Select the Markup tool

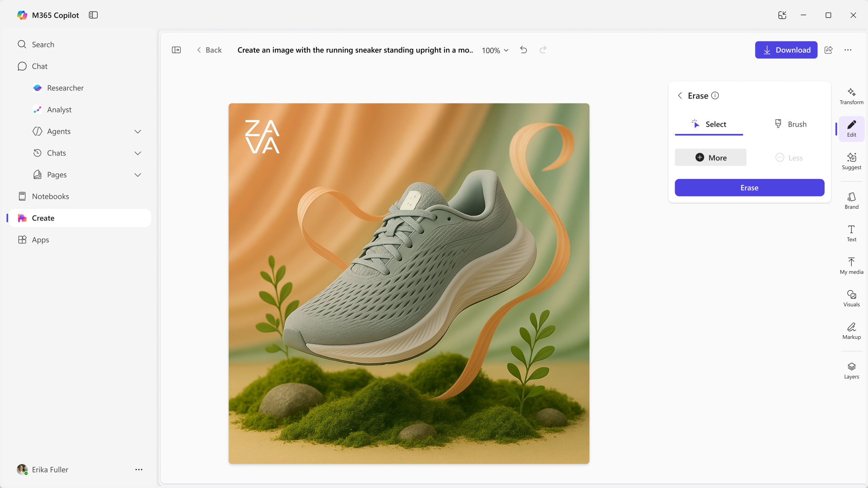click(851, 331)
